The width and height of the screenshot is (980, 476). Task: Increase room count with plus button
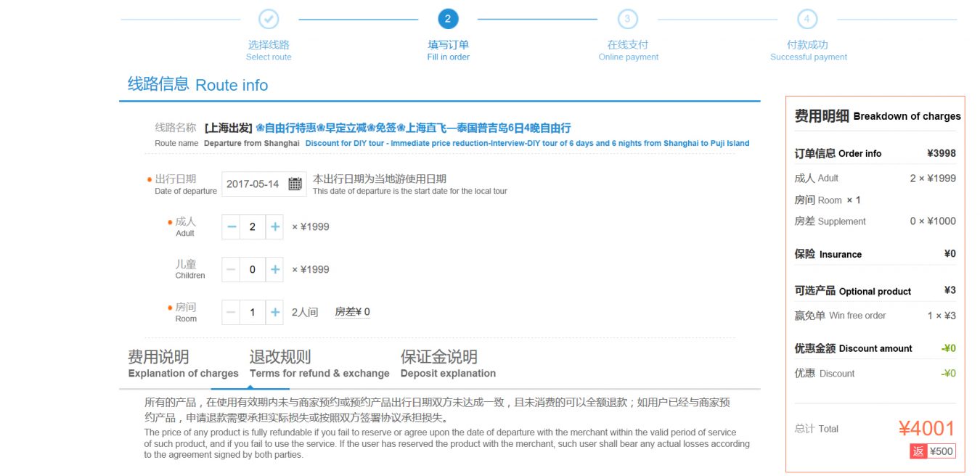point(275,313)
